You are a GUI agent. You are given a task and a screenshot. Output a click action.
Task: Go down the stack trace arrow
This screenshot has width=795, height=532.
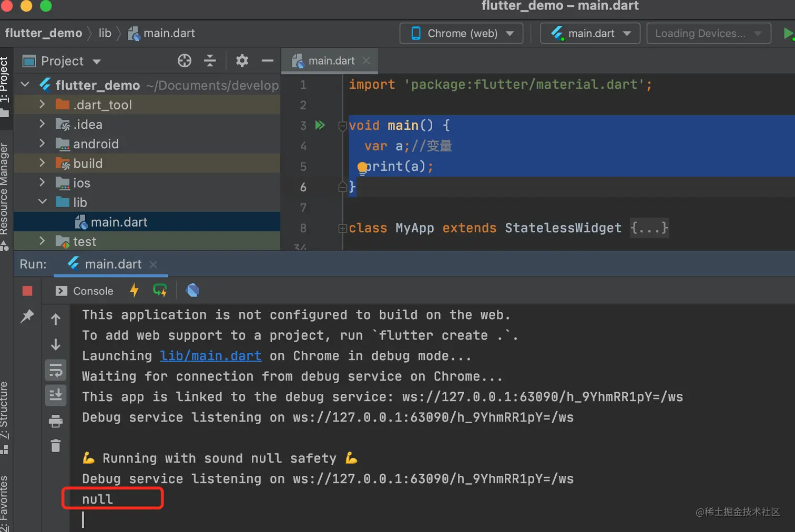click(x=56, y=344)
